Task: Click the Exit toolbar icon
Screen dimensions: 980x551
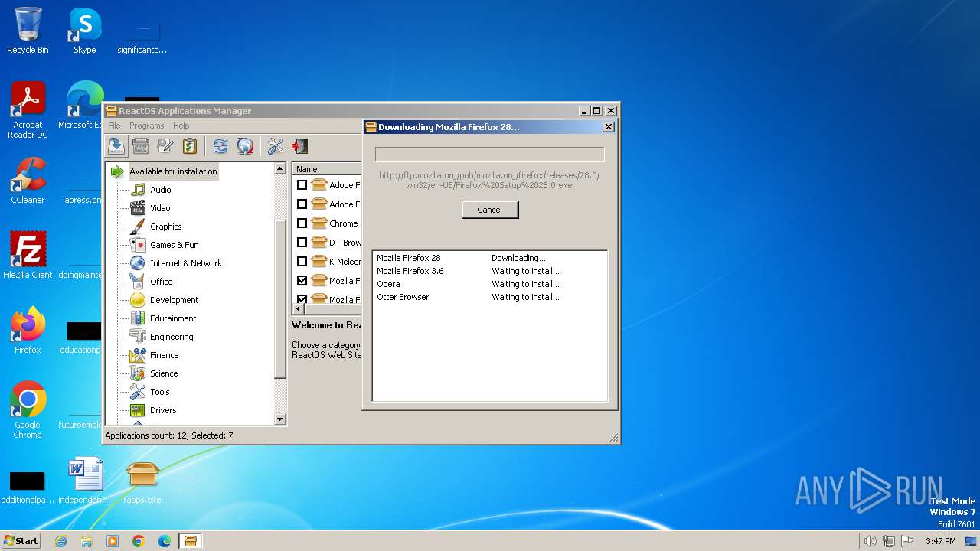Action: click(x=300, y=145)
